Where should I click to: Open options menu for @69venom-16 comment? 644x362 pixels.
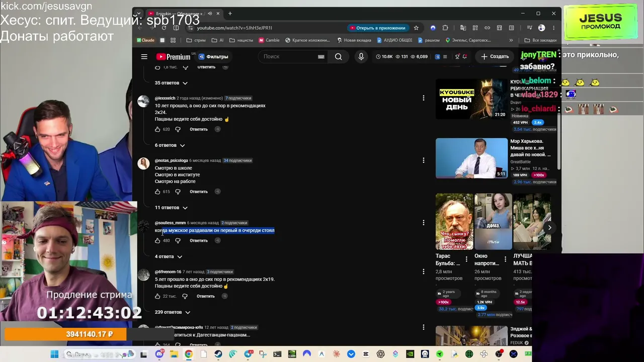(x=424, y=271)
